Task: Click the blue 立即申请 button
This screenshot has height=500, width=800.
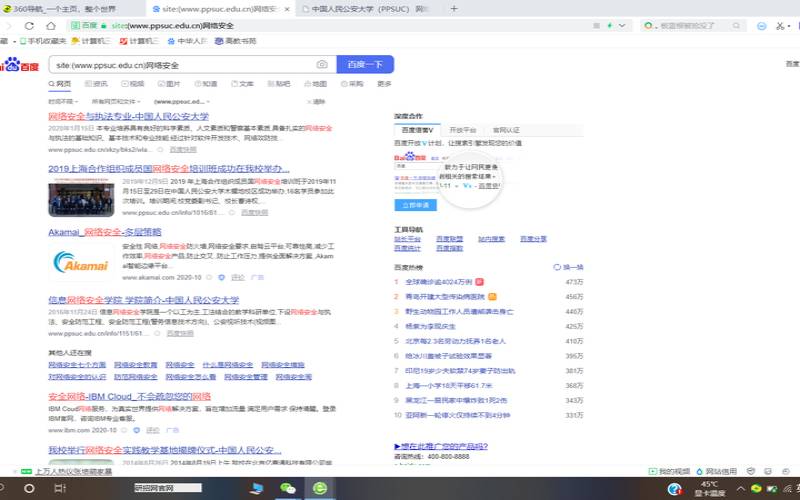Action: 415,205
